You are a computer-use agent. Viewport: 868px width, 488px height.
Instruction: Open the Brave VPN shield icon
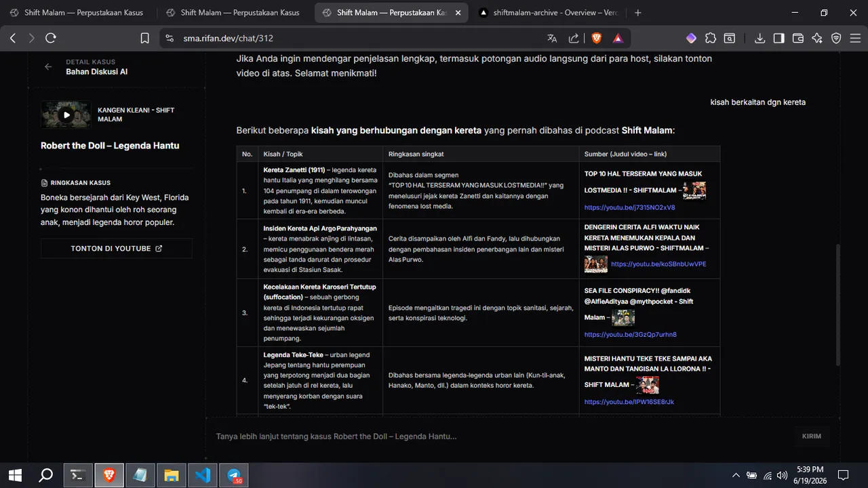pyautogui.click(x=836, y=39)
